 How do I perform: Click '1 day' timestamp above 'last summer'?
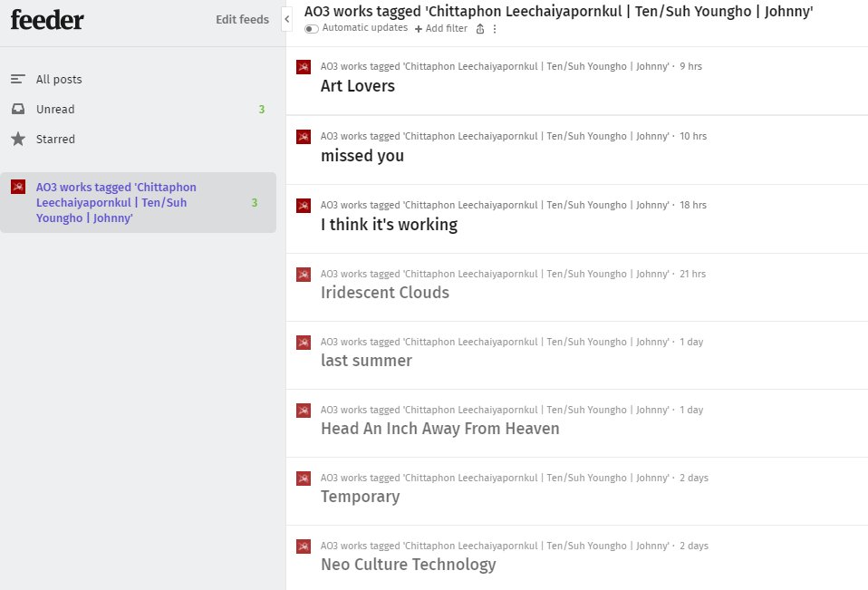click(x=691, y=342)
